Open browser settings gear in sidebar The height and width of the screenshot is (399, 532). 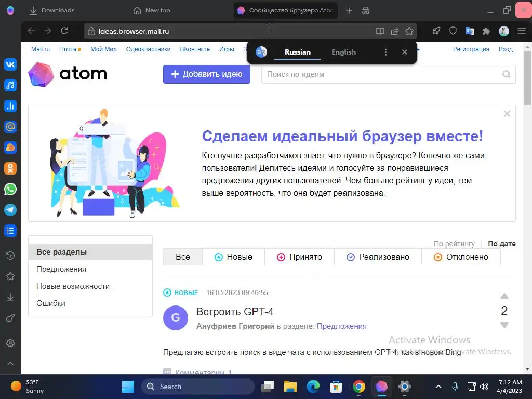[10, 343]
